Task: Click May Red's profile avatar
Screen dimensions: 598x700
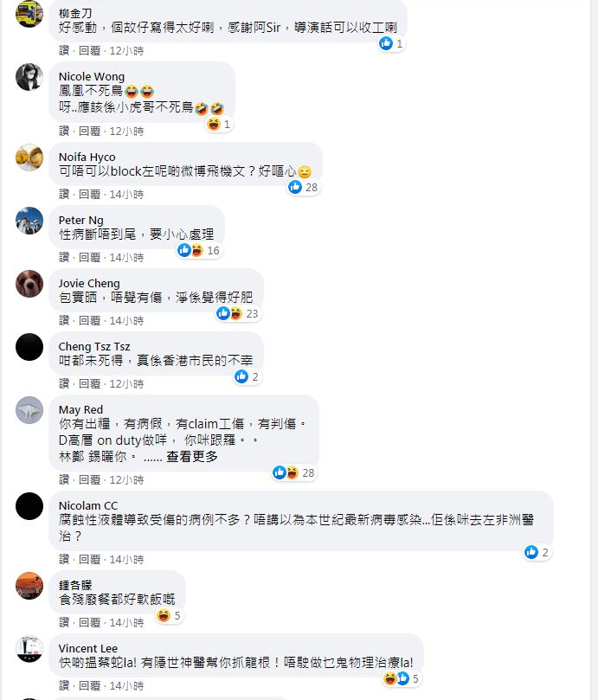Action: click(x=29, y=410)
